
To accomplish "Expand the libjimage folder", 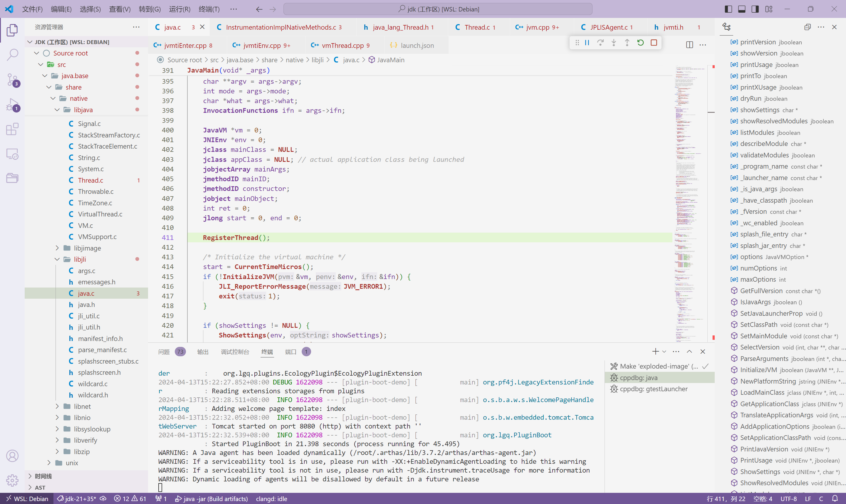I will 57,248.
